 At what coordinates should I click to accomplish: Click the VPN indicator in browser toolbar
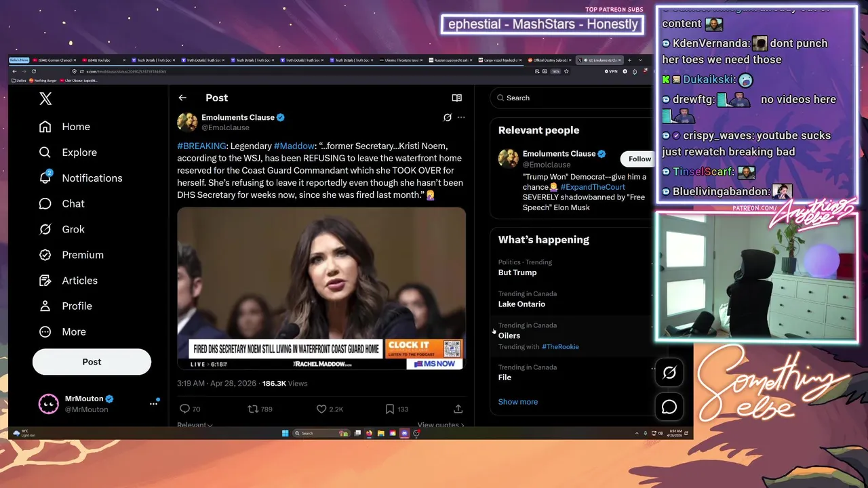point(611,71)
